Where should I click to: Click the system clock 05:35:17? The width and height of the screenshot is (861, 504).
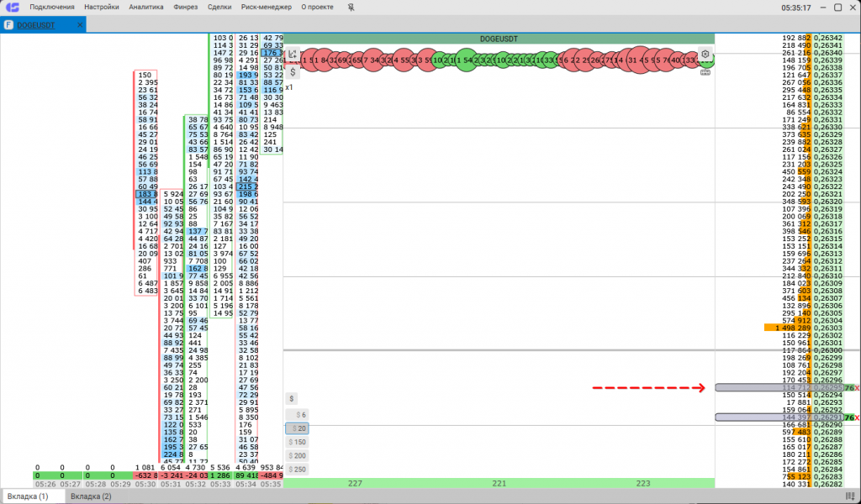coord(795,8)
